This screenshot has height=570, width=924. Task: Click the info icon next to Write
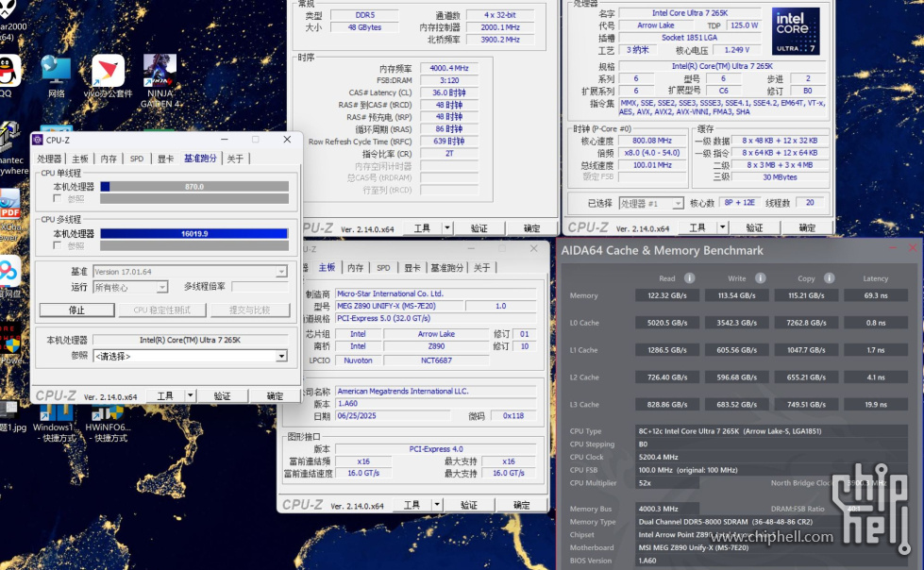pos(758,278)
